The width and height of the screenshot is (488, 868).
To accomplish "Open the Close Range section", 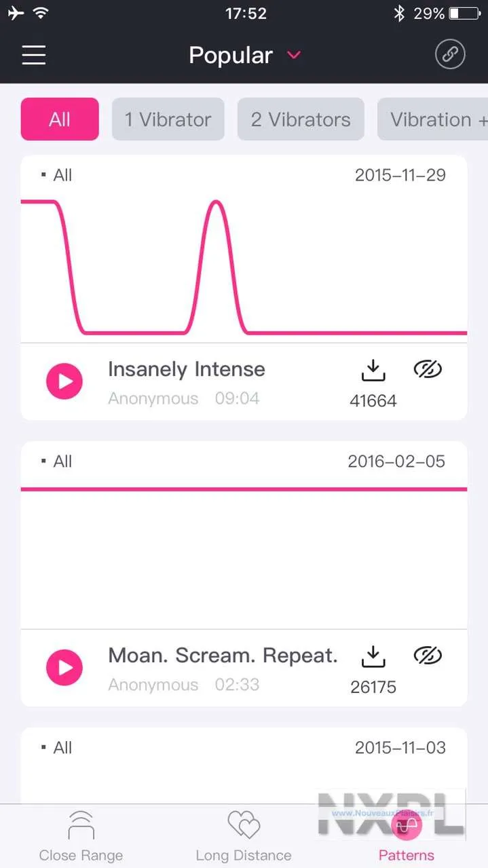I will 81,835.
